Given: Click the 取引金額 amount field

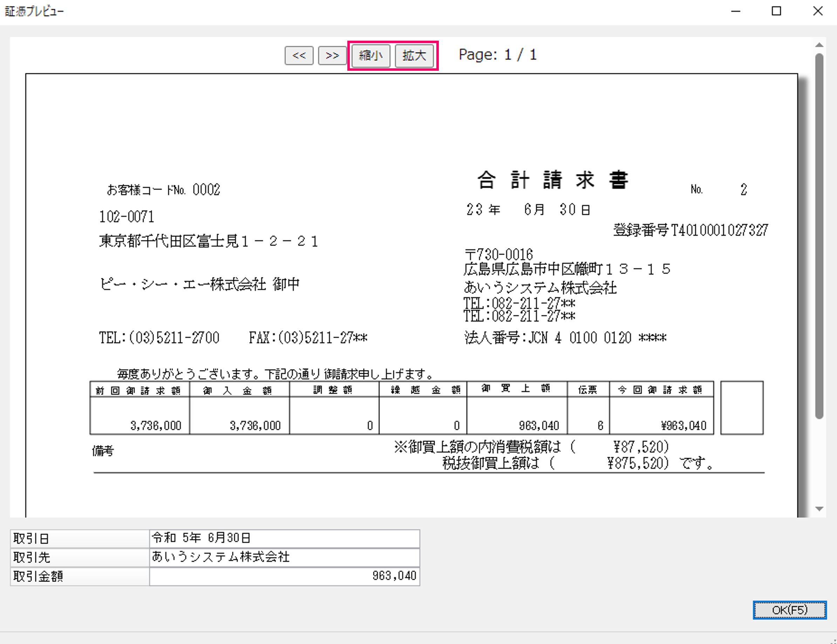Looking at the screenshot, I should (284, 576).
